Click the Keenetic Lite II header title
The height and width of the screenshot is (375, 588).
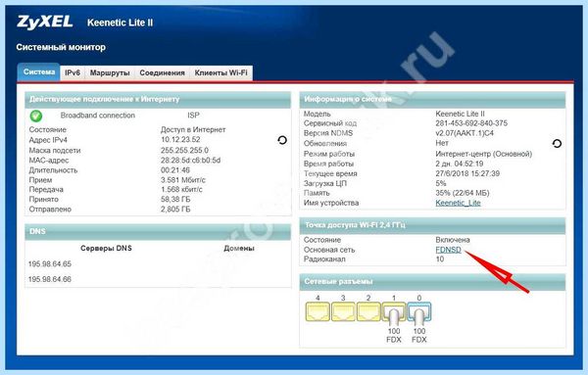click(120, 23)
